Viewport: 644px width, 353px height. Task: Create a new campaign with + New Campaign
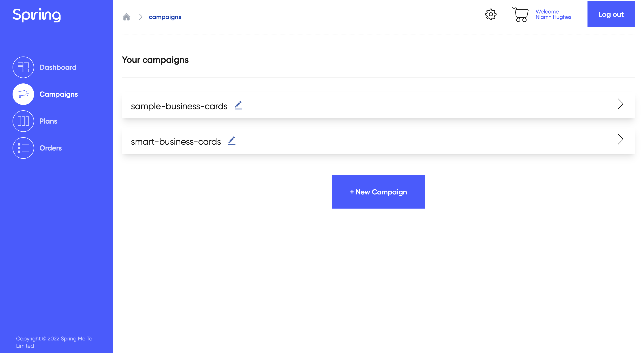click(x=378, y=192)
